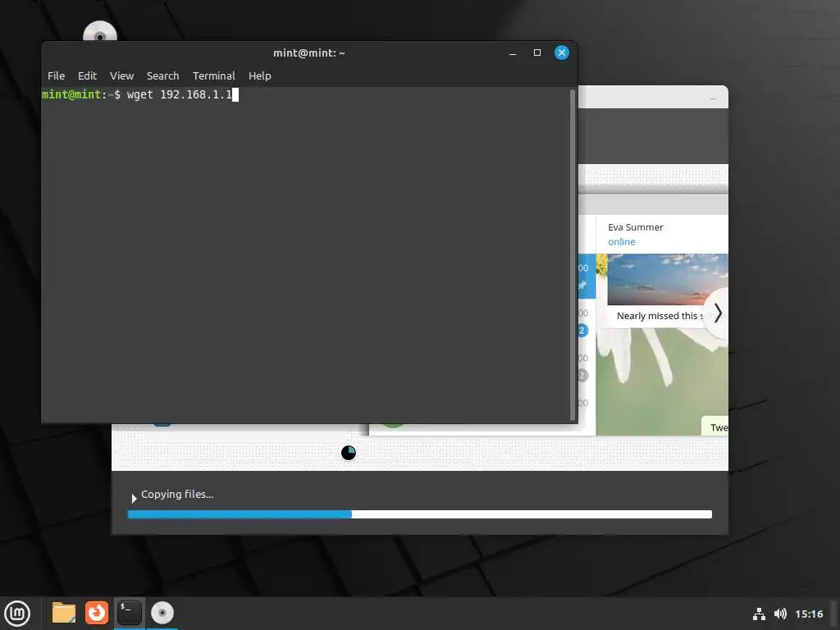
Task: Click the terminal icon in the panel
Action: tap(129, 613)
